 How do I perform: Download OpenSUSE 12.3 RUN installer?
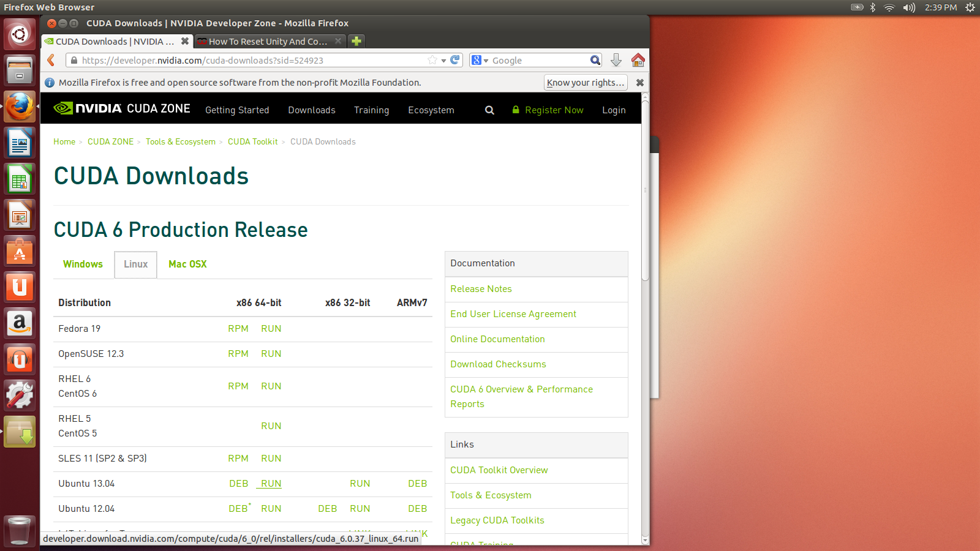tap(271, 354)
